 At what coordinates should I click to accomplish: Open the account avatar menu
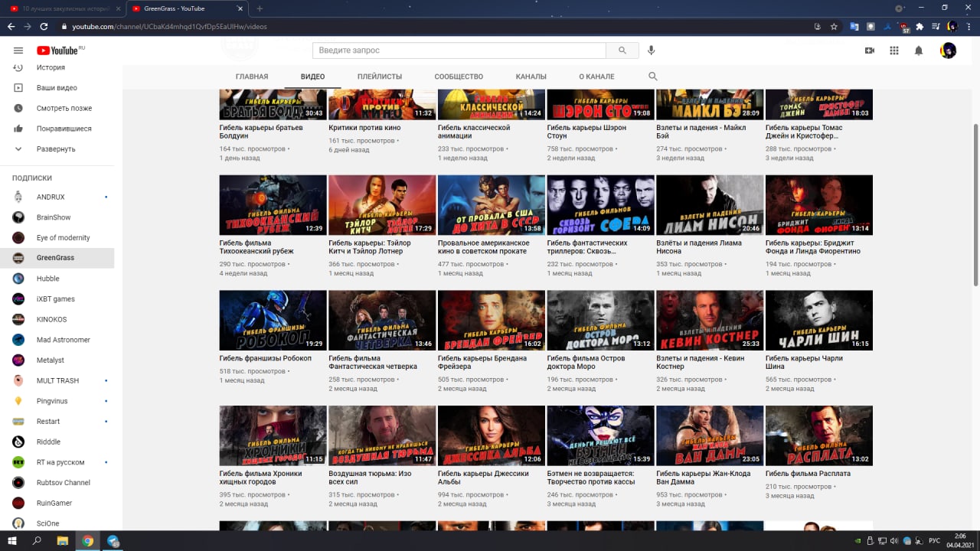[948, 51]
